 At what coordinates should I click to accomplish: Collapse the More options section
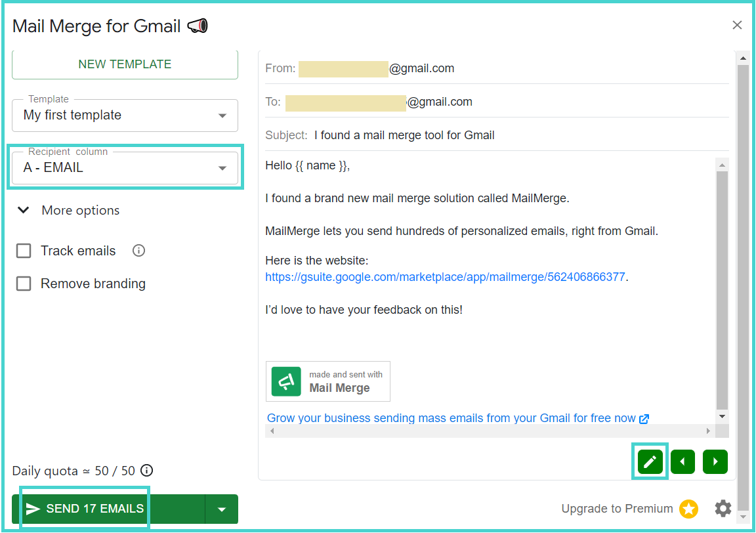click(x=68, y=210)
